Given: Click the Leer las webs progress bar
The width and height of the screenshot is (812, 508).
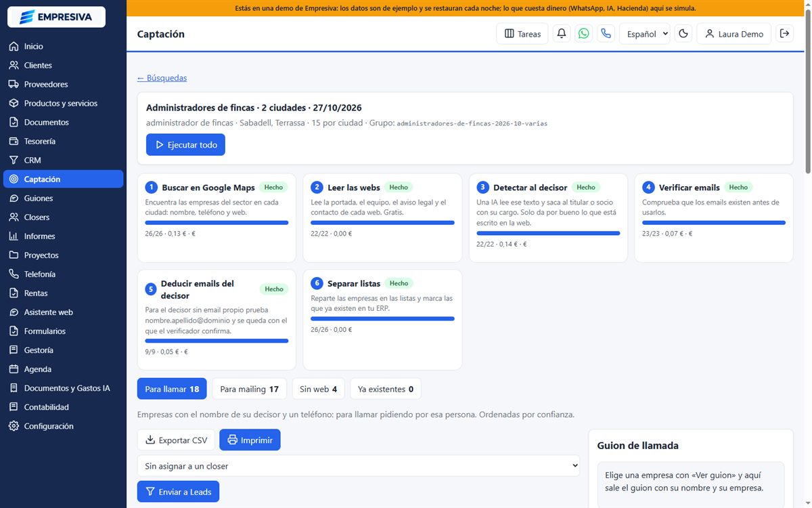Looking at the screenshot, I should click(382, 223).
